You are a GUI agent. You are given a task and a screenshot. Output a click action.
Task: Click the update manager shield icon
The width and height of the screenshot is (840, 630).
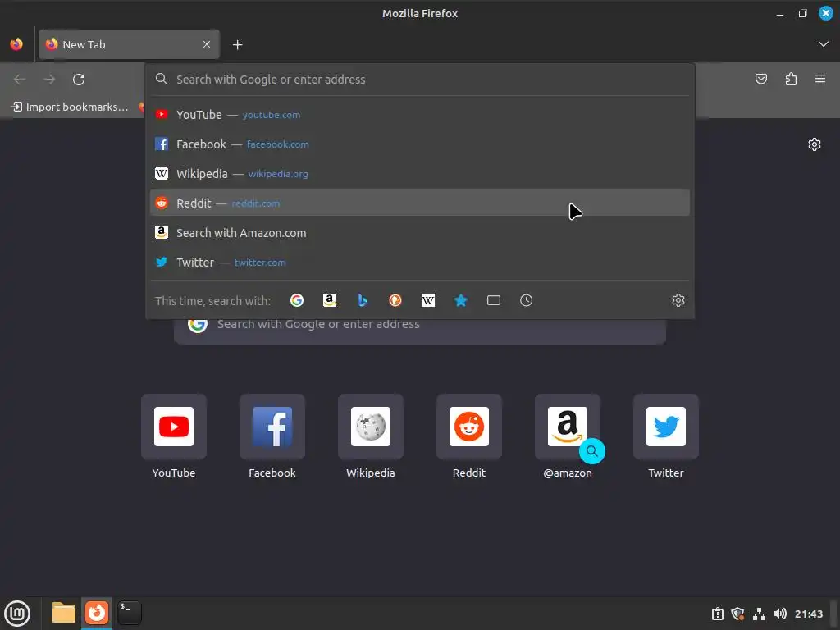click(x=737, y=614)
